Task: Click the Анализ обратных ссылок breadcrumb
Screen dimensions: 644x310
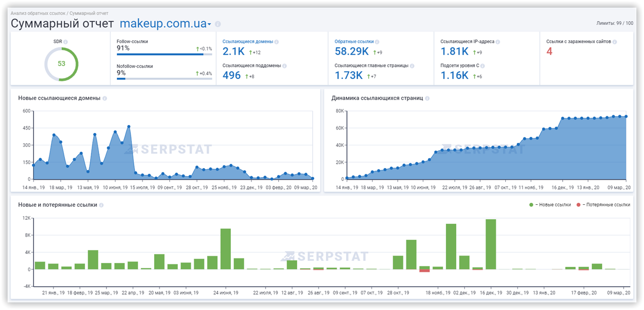Action: pyautogui.click(x=39, y=13)
